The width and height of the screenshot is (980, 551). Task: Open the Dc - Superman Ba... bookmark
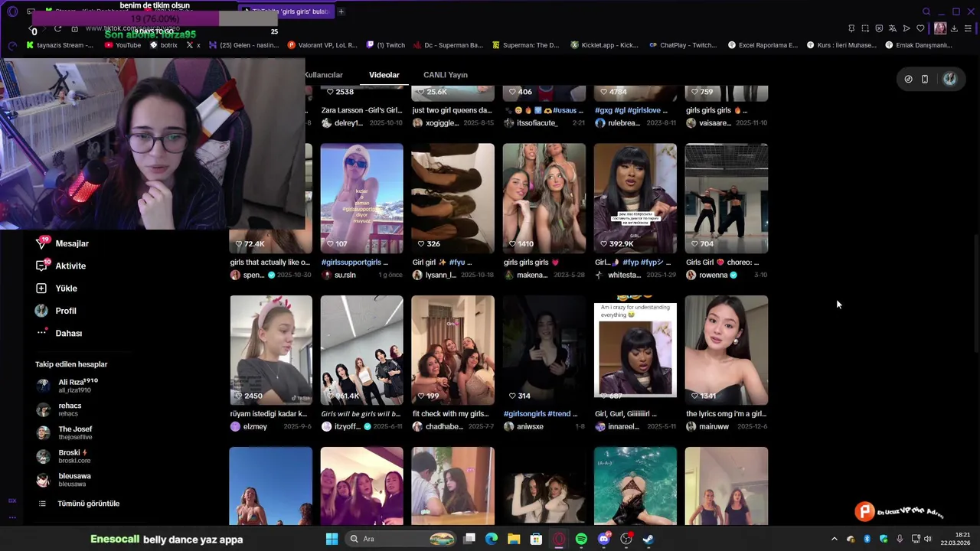(449, 45)
